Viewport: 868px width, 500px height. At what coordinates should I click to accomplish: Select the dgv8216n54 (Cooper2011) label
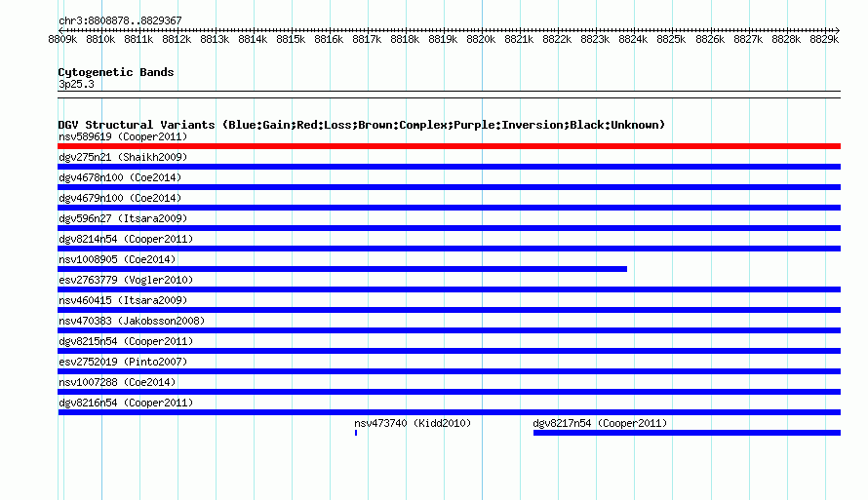(126, 403)
